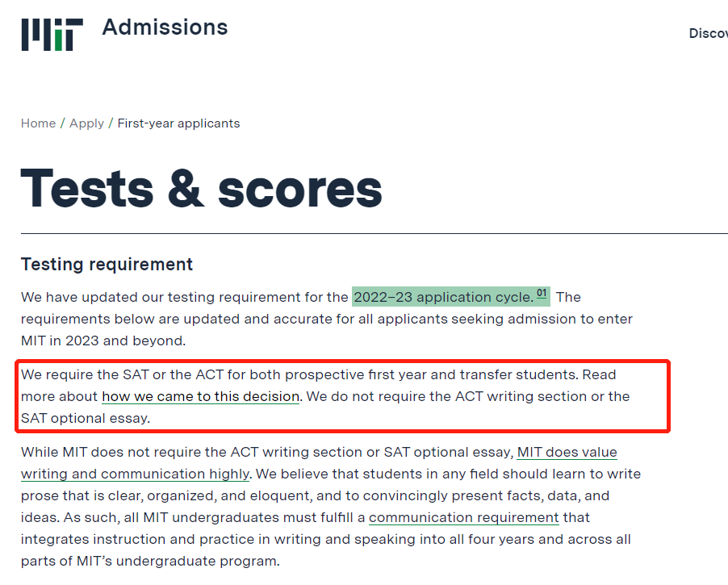The image size is (728, 585).
Task: Open the Admissions site title link
Action: (165, 27)
